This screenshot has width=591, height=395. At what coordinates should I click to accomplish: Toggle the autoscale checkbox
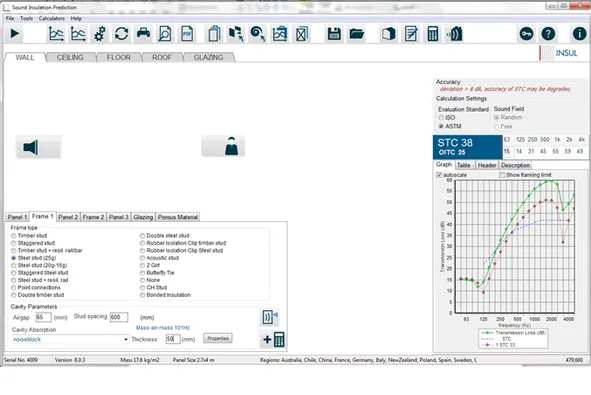pos(439,175)
